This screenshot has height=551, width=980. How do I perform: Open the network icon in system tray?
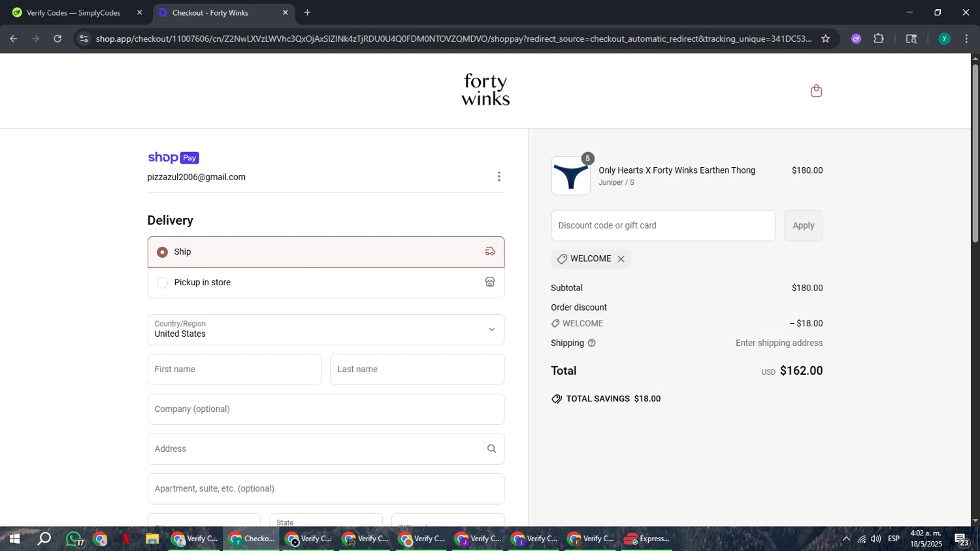[861, 539]
